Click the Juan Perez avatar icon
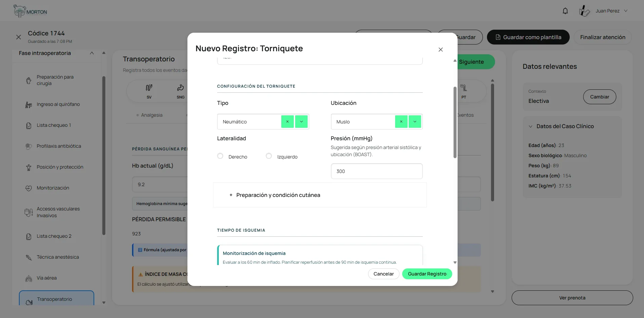This screenshot has width=644, height=318. pos(584,11)
